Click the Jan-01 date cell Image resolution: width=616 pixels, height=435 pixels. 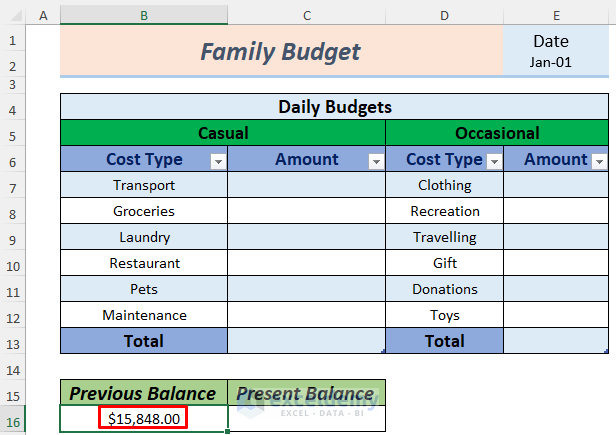click(x=551, y=62)
